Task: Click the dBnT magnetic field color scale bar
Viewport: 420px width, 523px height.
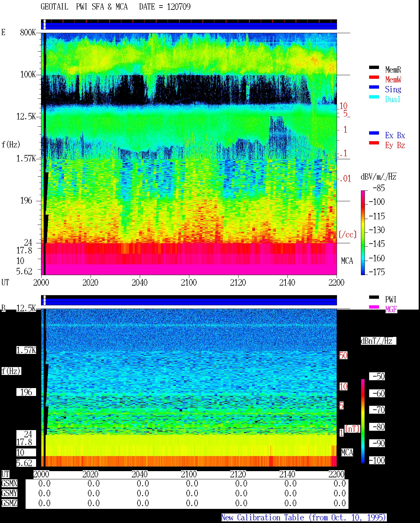Action: (x=363, y=421)
